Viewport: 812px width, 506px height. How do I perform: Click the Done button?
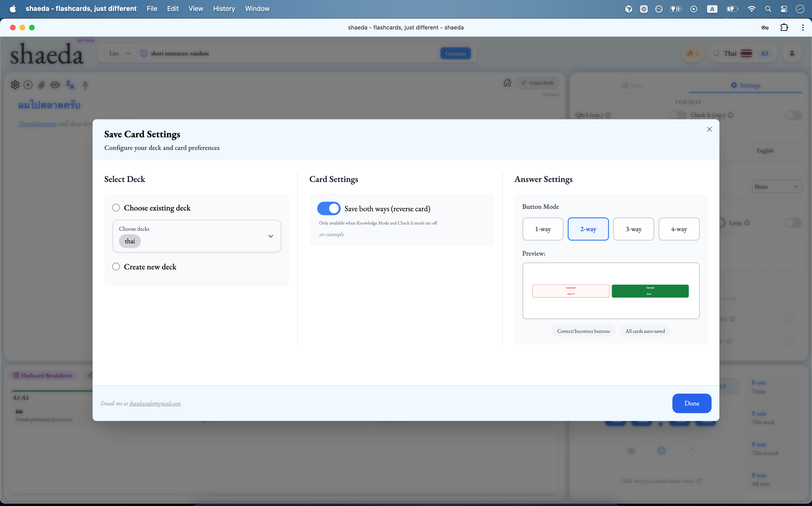[691, 403]
